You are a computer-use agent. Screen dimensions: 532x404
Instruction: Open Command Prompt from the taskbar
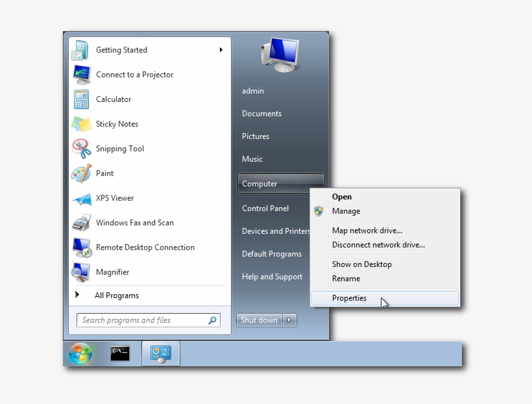point(120,353)
